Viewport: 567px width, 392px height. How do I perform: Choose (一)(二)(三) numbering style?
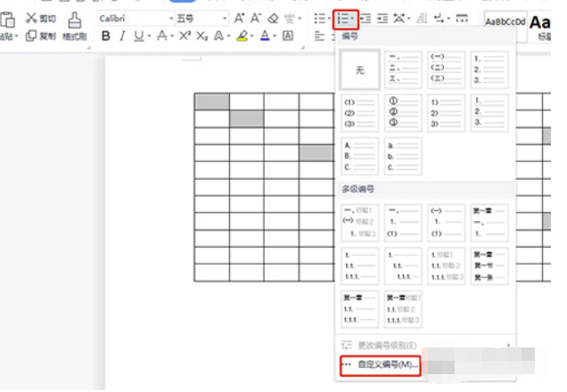coord(446,69)
